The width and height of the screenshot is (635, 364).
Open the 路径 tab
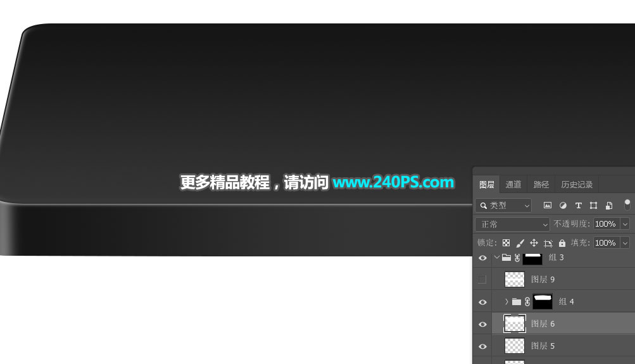click(541, 185)
